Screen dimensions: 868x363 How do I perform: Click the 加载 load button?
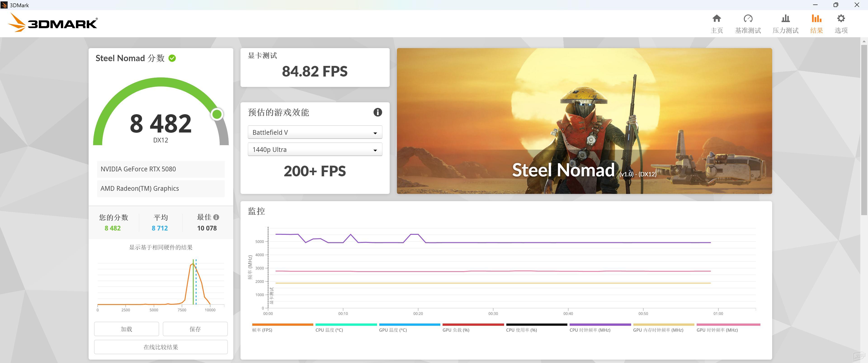126,329
